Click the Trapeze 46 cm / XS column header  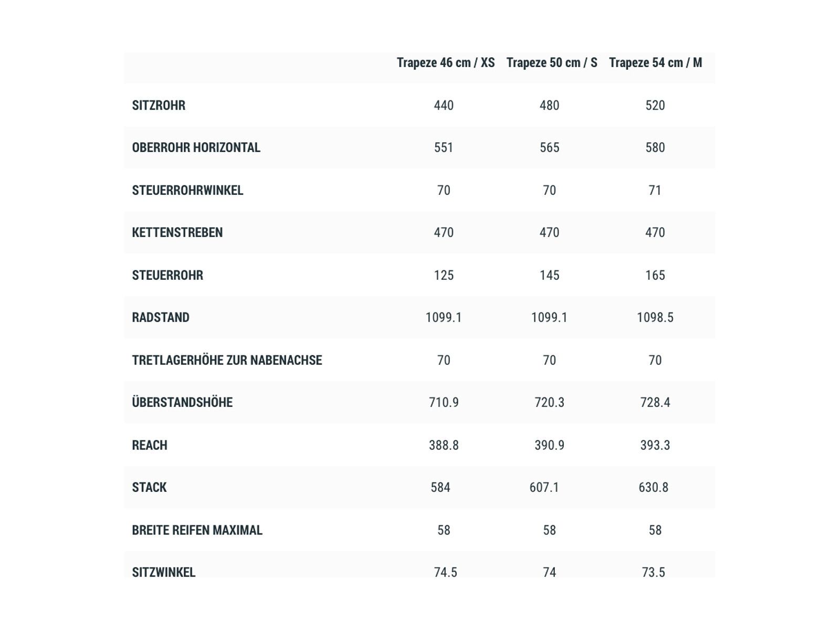(x=445, y=63)
